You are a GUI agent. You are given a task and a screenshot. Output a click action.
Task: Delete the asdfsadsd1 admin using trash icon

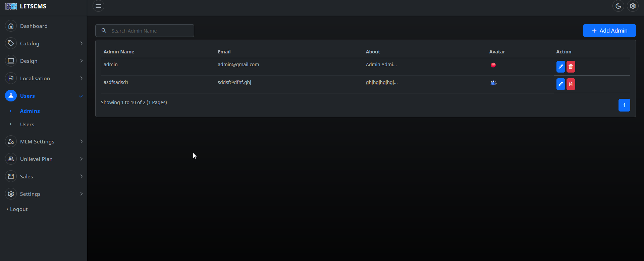coord(571,84)
